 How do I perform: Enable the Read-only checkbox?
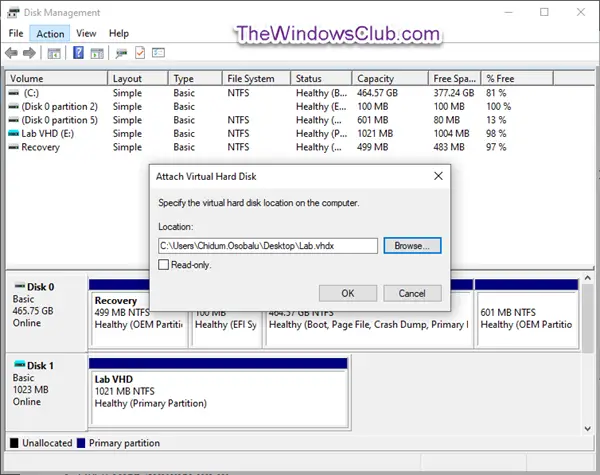[163, 264]
